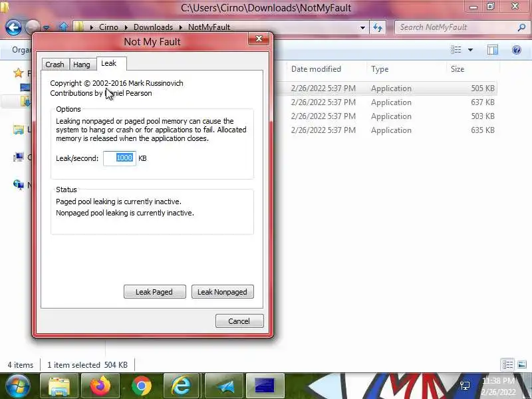Open Explorer help icon
This screenshot has width=532, height=399.
tap(517, 51)
